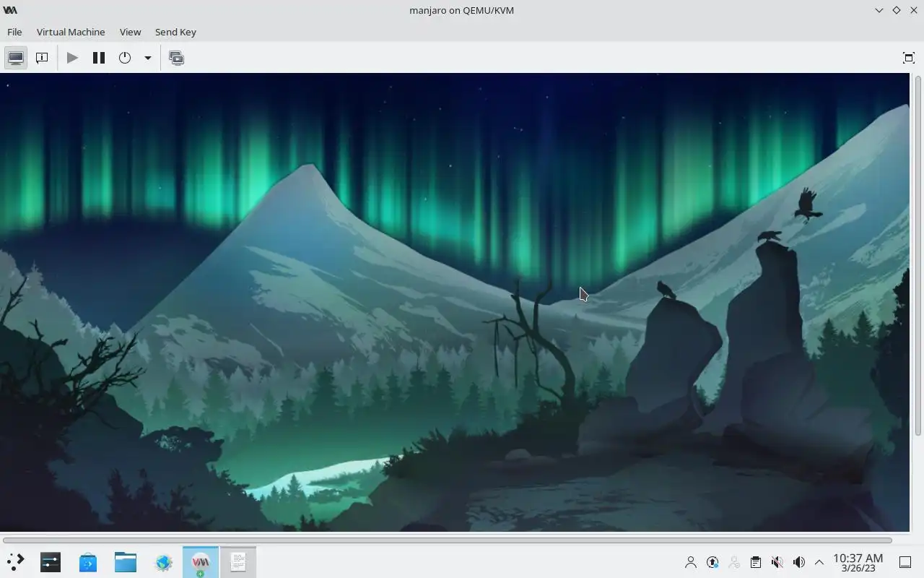The width and height of the screenshot is (924, 578).
Task: Click the horizontal scrollbar of the console
Action: tap(447, 540)
